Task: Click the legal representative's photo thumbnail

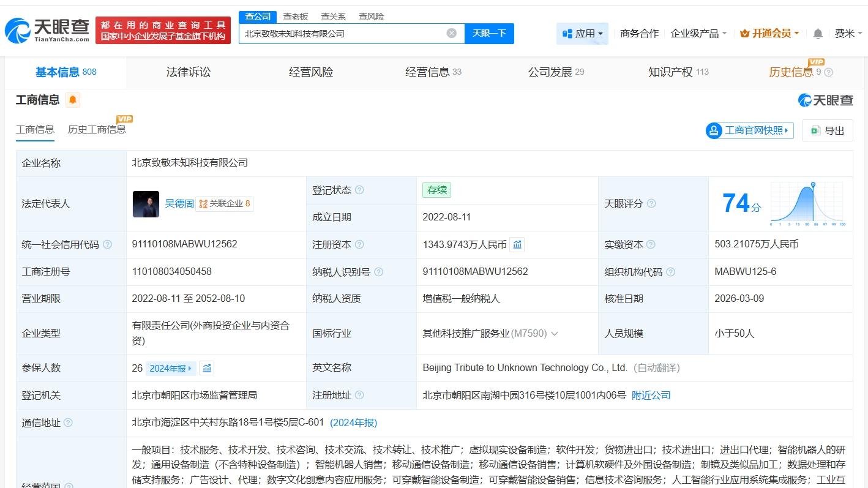Action: [145, 204]
